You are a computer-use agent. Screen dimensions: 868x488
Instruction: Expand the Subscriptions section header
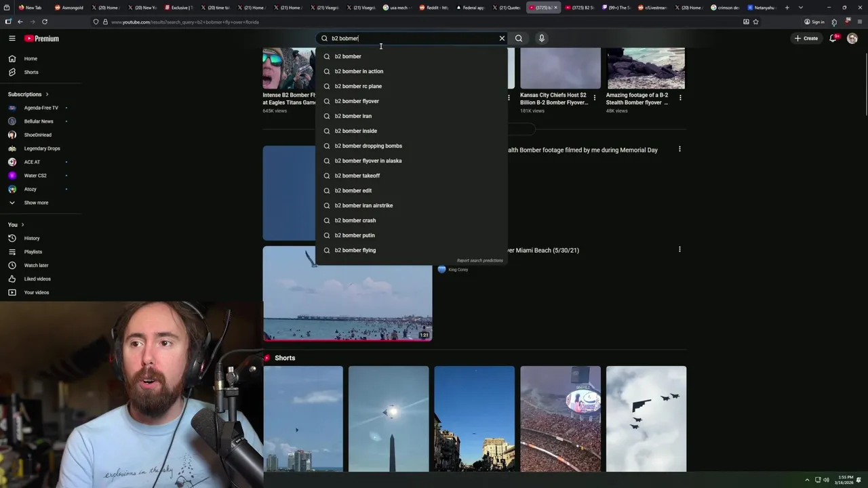[28, 94]
